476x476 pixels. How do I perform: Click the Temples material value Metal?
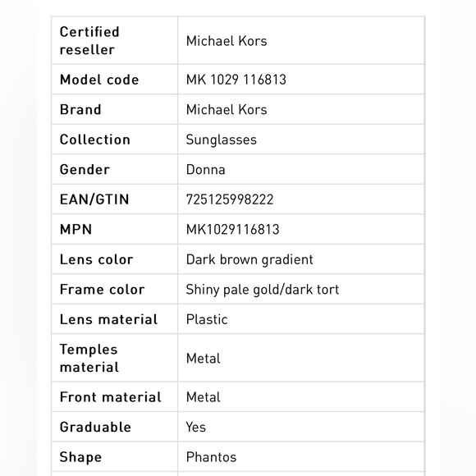pos(203,359)
